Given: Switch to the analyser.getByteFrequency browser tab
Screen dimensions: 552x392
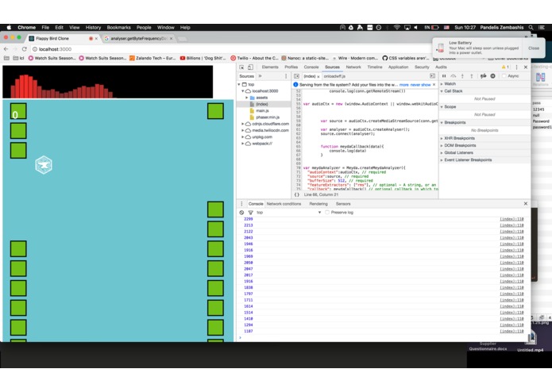Looking at the screenshot, I should click(138, 38).
